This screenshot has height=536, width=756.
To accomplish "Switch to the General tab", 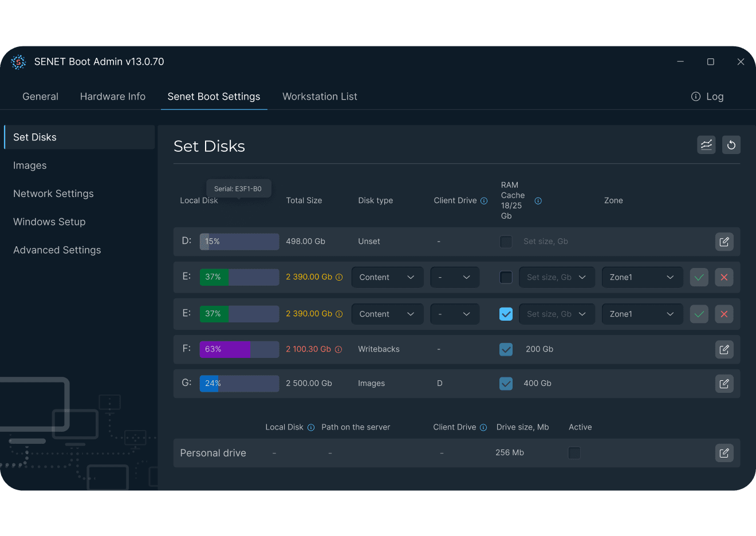I will [x=40, y=97].
